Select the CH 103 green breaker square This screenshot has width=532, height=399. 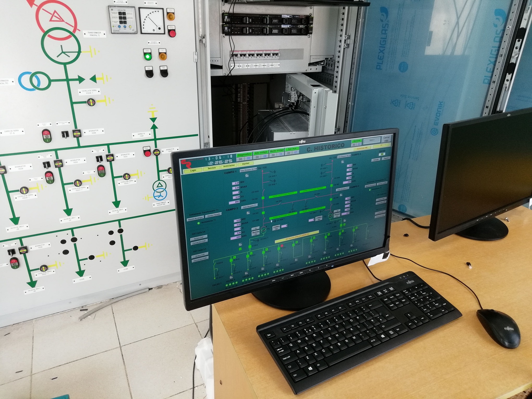[x=263, y=213]
